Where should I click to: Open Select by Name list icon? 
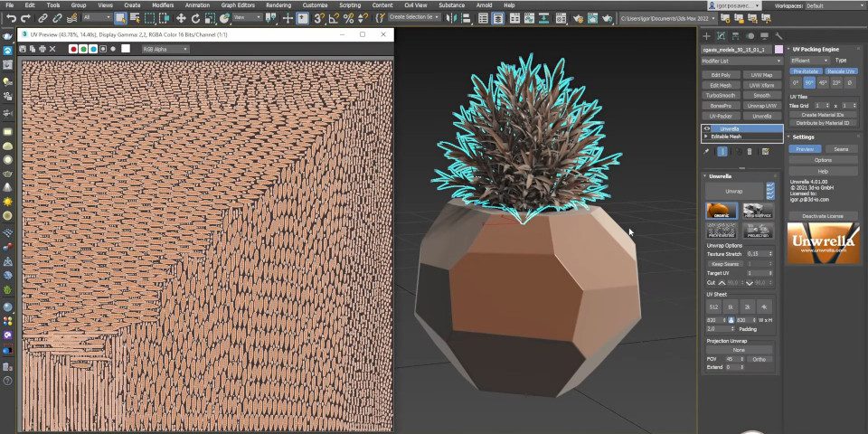click(x=135, y=18)
